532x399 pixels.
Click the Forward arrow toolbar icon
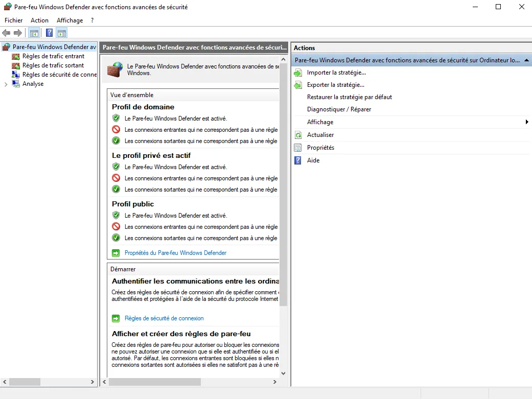click(18, 33)
